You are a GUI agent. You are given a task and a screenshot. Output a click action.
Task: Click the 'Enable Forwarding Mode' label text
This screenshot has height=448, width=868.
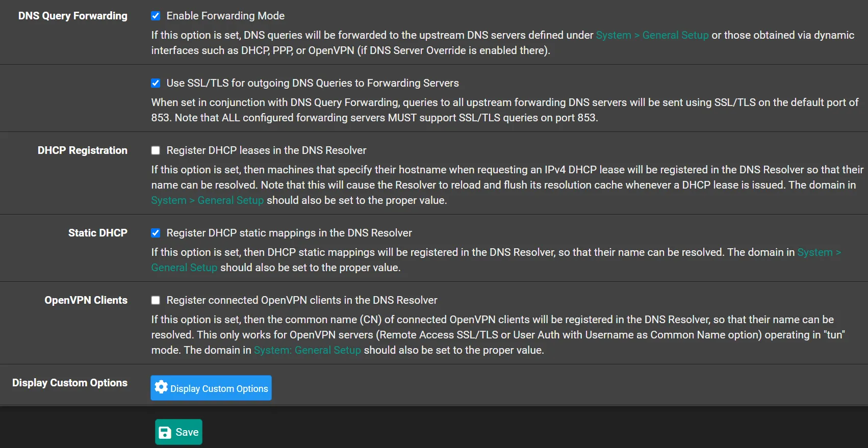pos(225,16)
